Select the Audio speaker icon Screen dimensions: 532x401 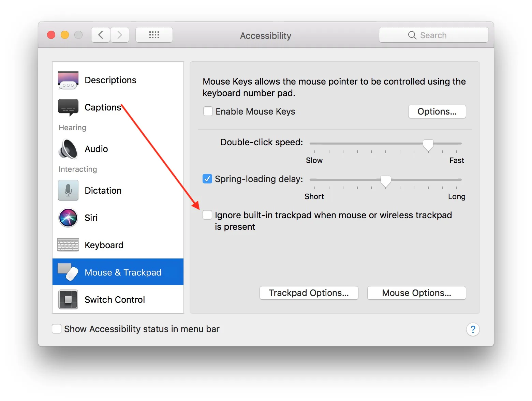point(68,149)
